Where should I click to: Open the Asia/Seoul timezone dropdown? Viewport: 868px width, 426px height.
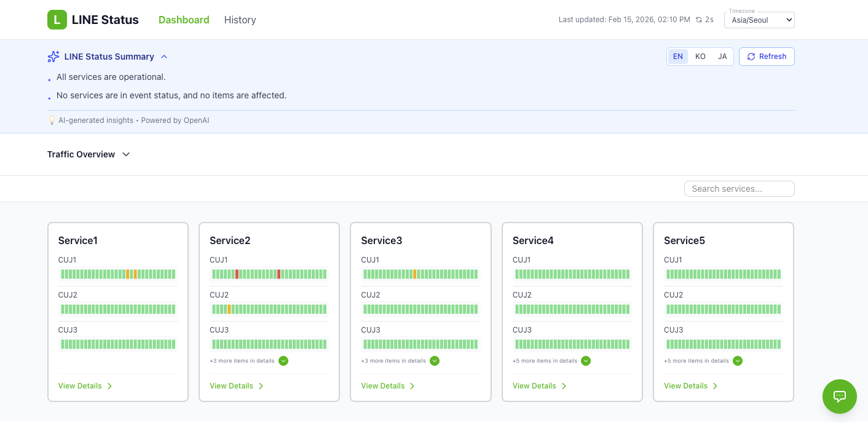pyautogui.click(x=759, y=20)
